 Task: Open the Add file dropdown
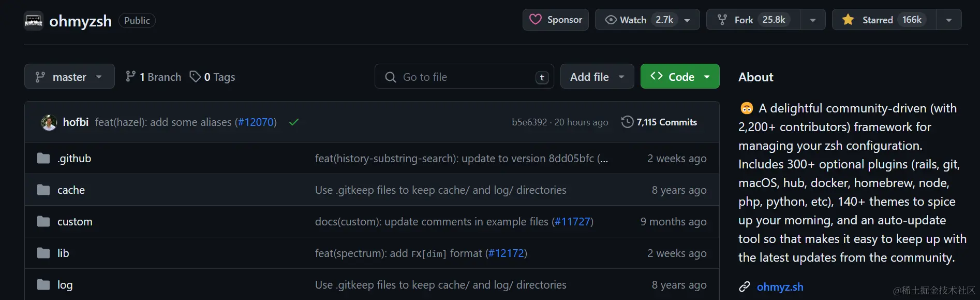(x=597, y=77)
